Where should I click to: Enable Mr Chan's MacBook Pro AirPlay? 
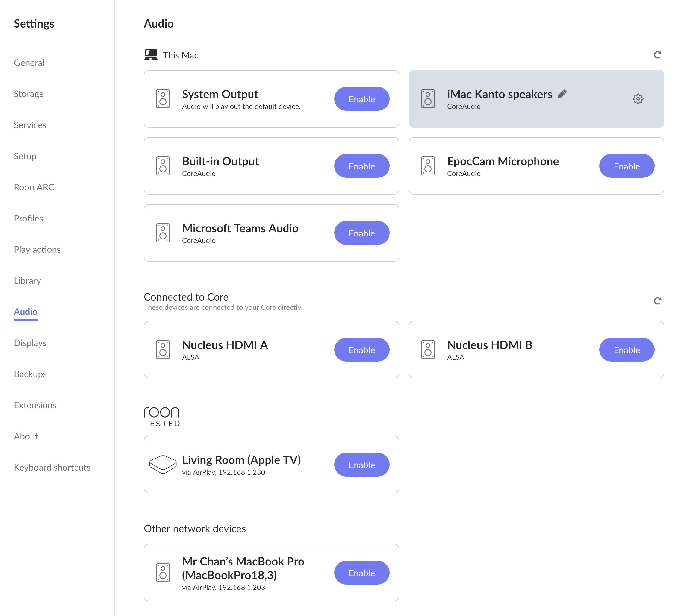361,573
